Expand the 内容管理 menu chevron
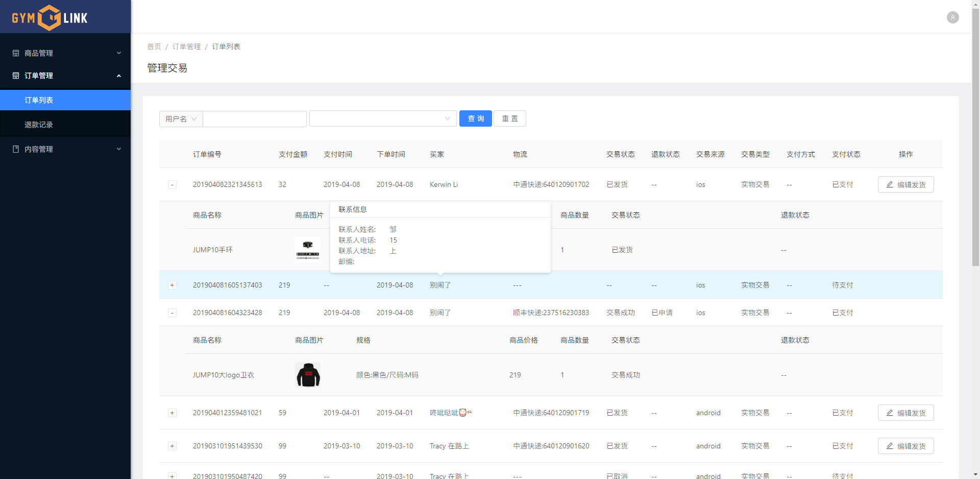Screen dimensions: 980x479 point(119,149)
